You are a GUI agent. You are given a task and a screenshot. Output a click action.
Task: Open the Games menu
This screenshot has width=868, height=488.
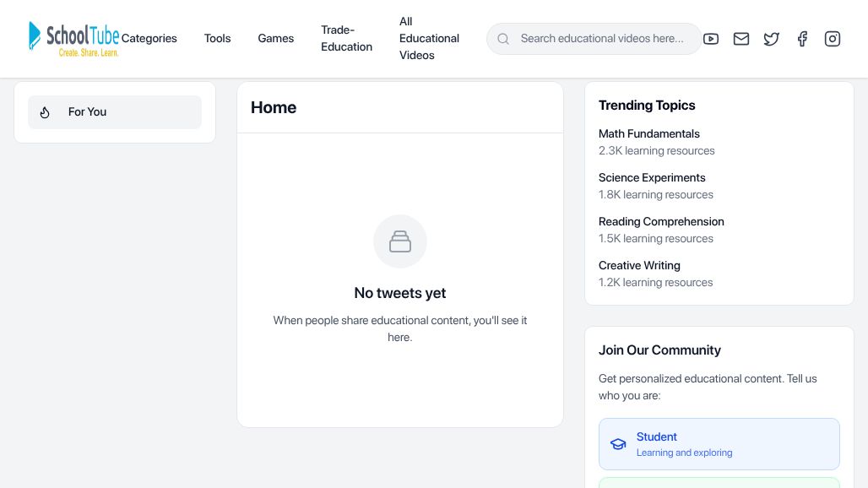[x=276, y=39]
